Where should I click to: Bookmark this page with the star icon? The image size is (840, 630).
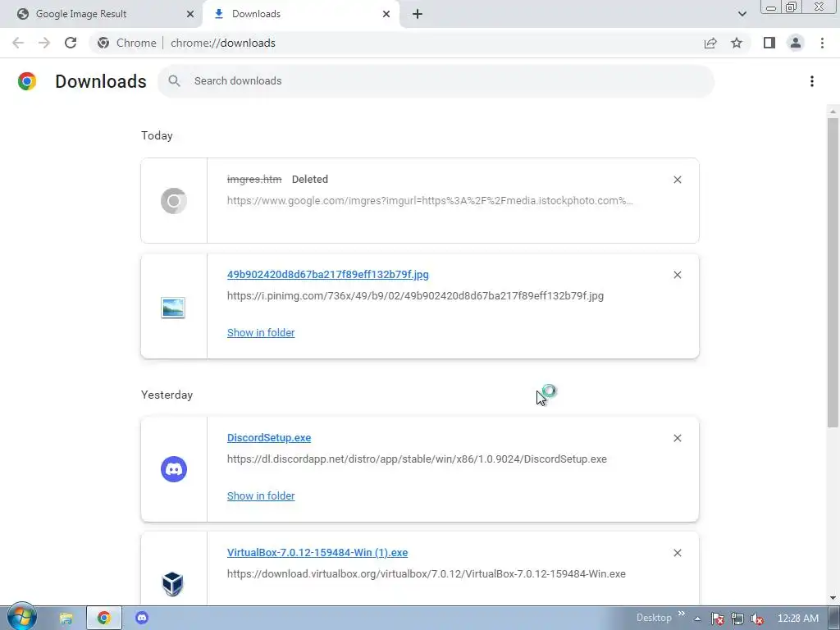pos(737,43)
